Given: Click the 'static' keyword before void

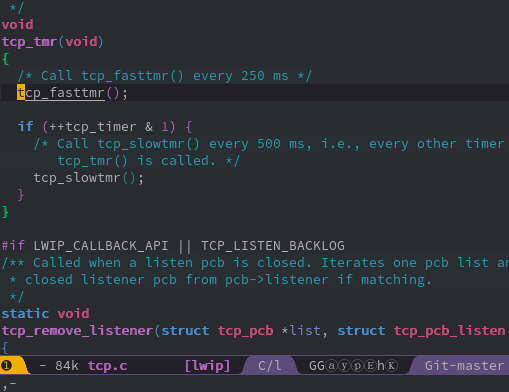Looking at the screenshot, I should click(x=25, y=314).
